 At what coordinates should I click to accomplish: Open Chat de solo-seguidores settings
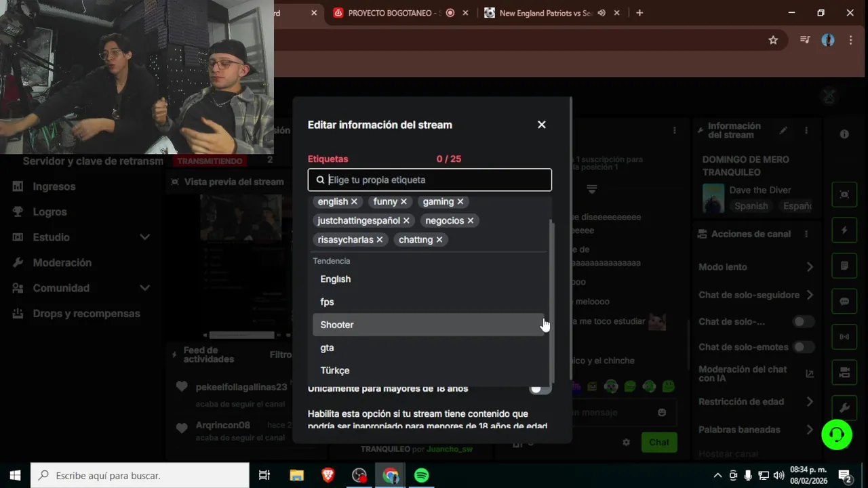coord(756,295)
